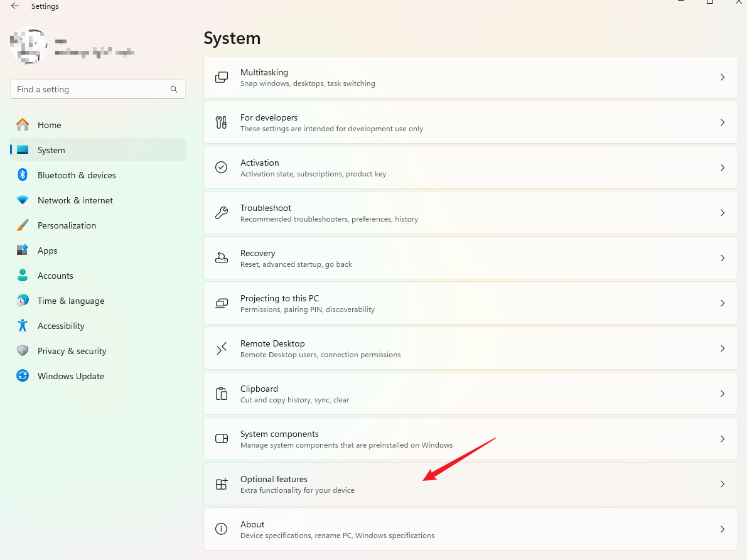Viewport: 747px width, 560px height.
Task: Open the About title
Action: coord(252,524)
